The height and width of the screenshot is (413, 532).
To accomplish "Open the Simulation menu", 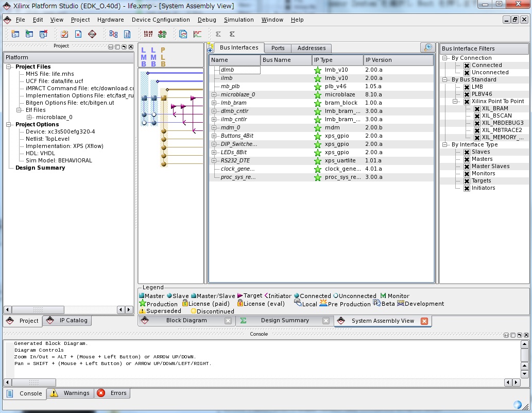I will point(238,20).
